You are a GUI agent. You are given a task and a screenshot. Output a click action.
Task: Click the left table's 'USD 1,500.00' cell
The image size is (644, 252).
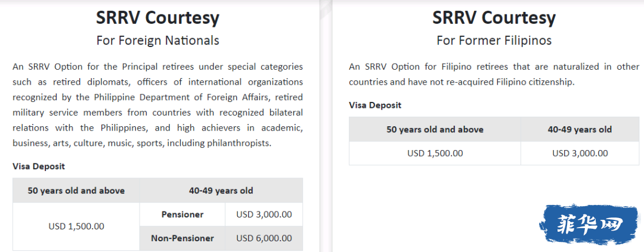coord(76,226)
